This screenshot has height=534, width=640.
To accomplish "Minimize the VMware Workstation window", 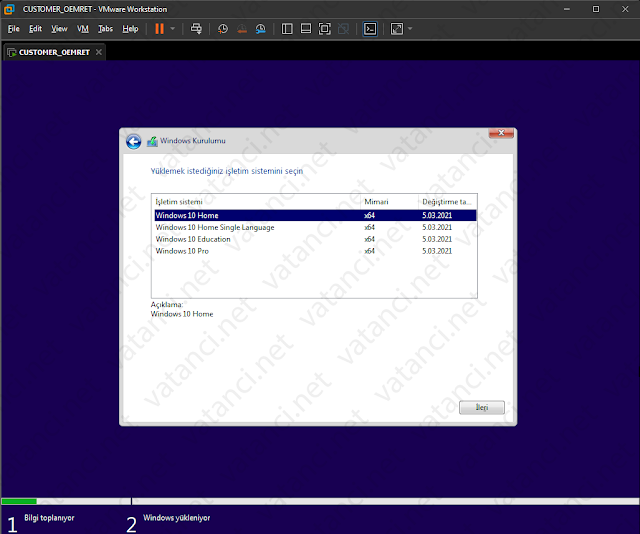I will click(x=567, y=9).
